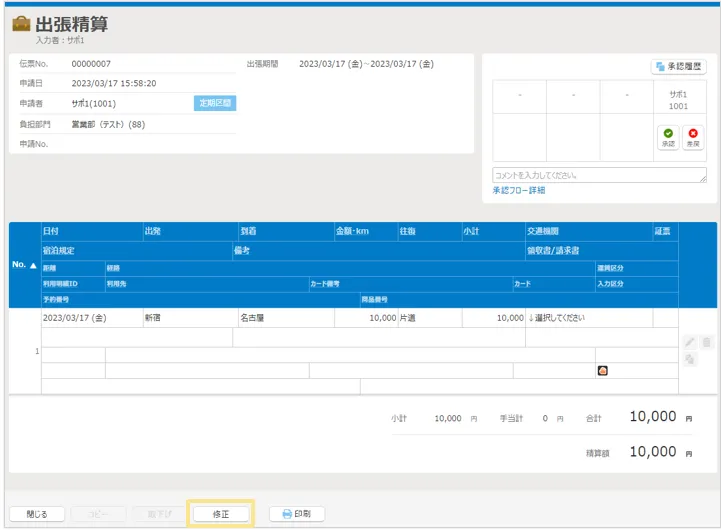Image resolution: width=721 pixels, height=530 pixels.
Task: Click the pencil edit icon in row 1
Action: (689, 342)
